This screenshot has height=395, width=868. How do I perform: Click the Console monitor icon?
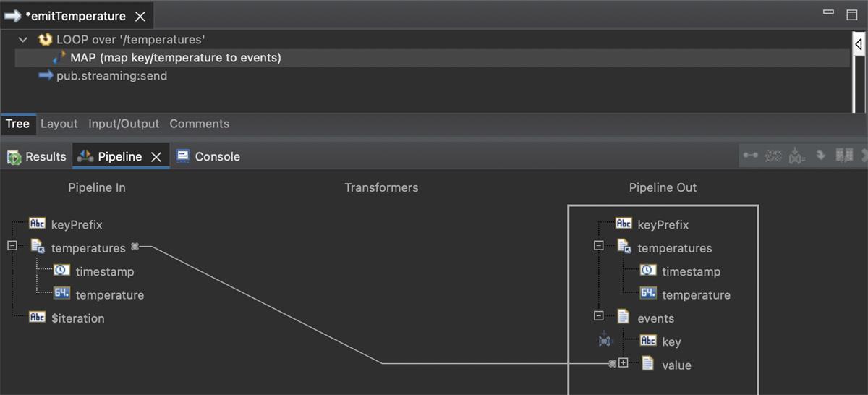(x=183, y=156)
